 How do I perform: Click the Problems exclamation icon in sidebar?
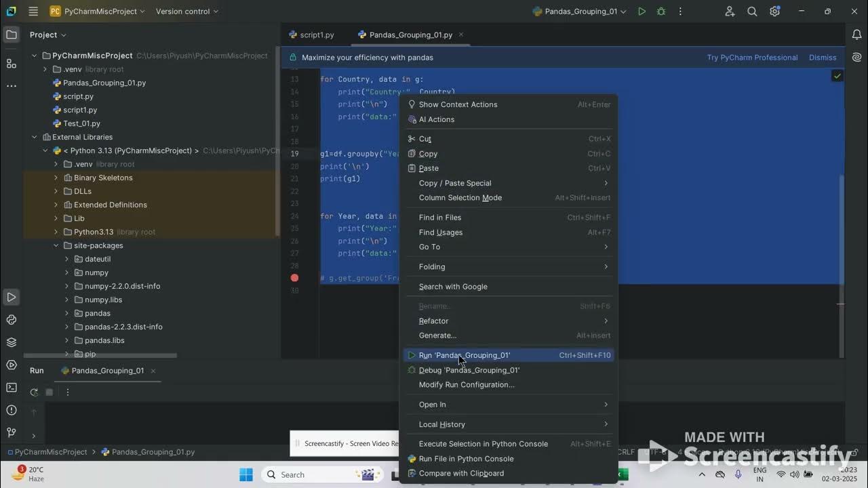coord(11,409)
